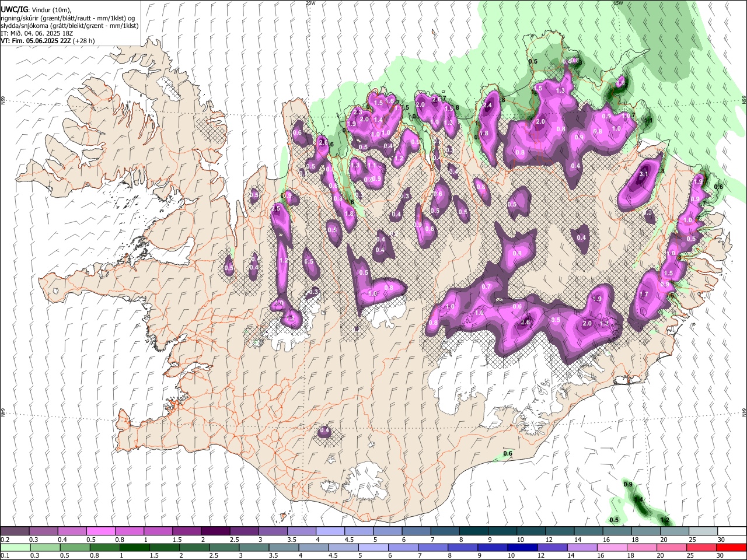Select lower legend swatch between 25 and 30
Image resolution: width=747 pixels, height=560 pixels.
pos(702,548)
